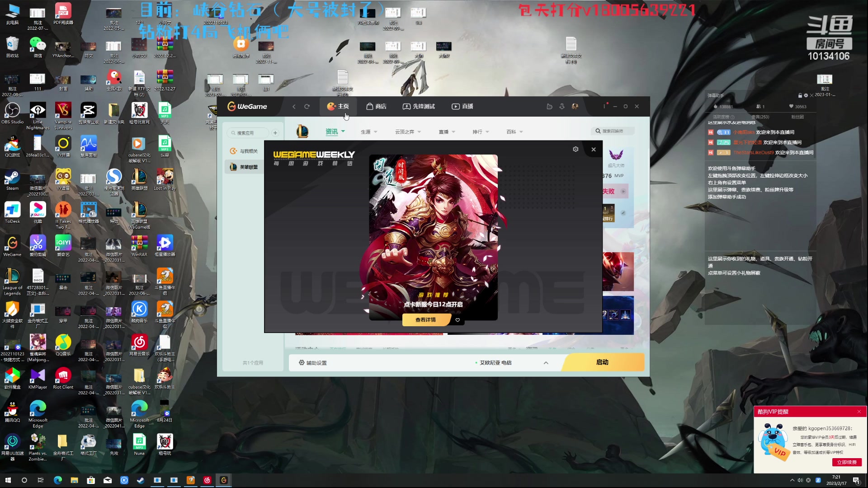Click the 搜索应用 search field
Screen dimensions: 868x488
point(247,133)
